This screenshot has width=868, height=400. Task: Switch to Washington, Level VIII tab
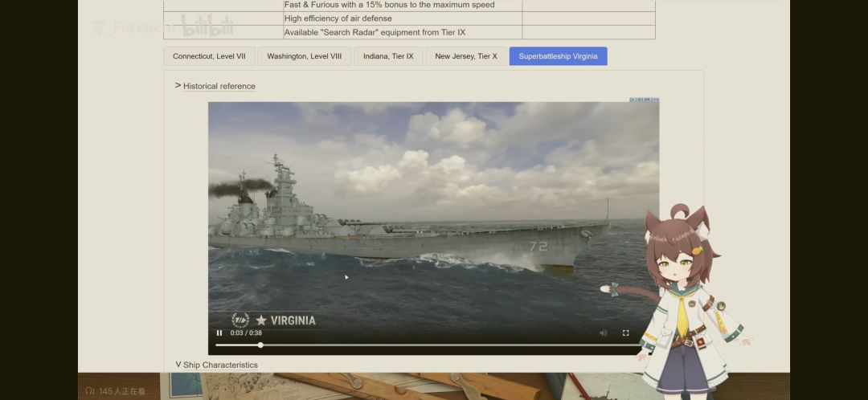(305, 56)
